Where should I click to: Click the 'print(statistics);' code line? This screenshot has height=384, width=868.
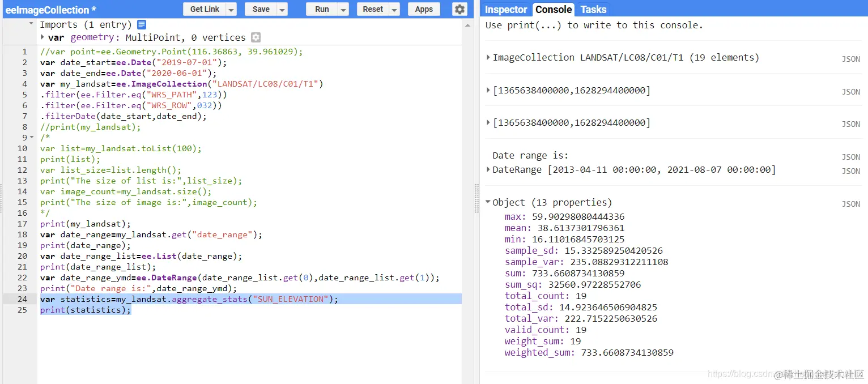[x=86, y=310]
